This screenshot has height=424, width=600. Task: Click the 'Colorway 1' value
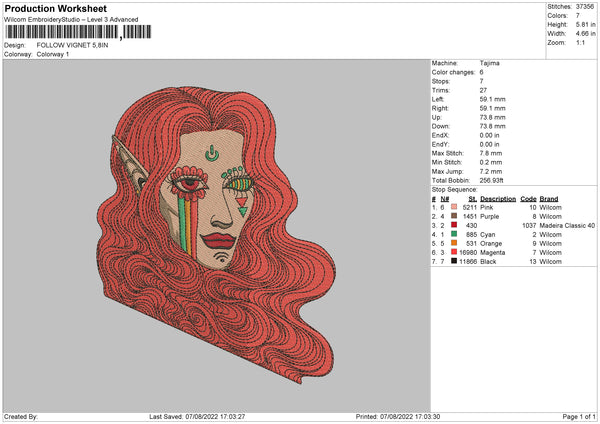point(53,54)
